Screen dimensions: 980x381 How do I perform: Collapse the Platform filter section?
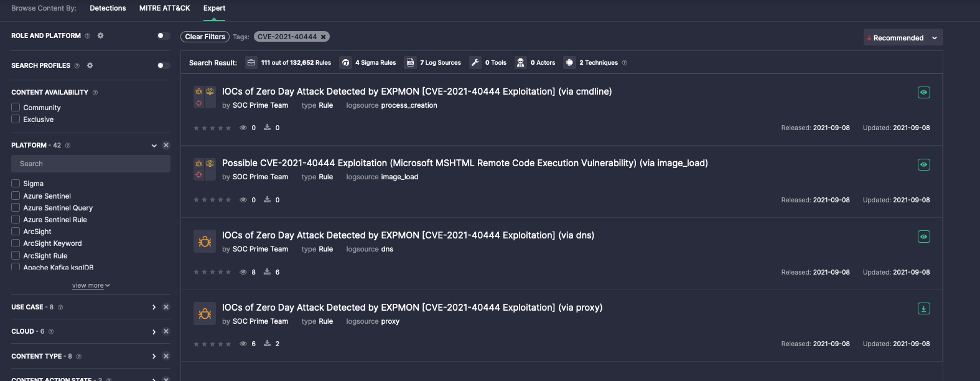click(154, 145)
